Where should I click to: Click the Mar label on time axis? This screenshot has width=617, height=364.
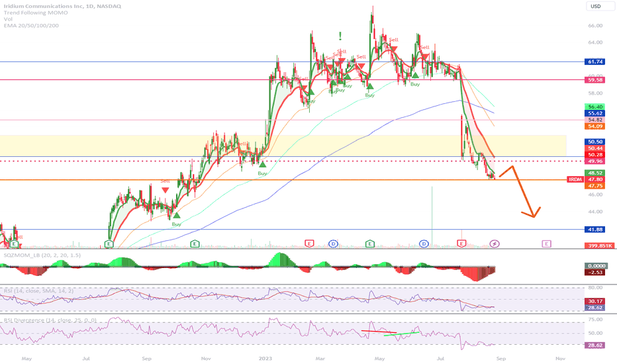tap(320, 359)
